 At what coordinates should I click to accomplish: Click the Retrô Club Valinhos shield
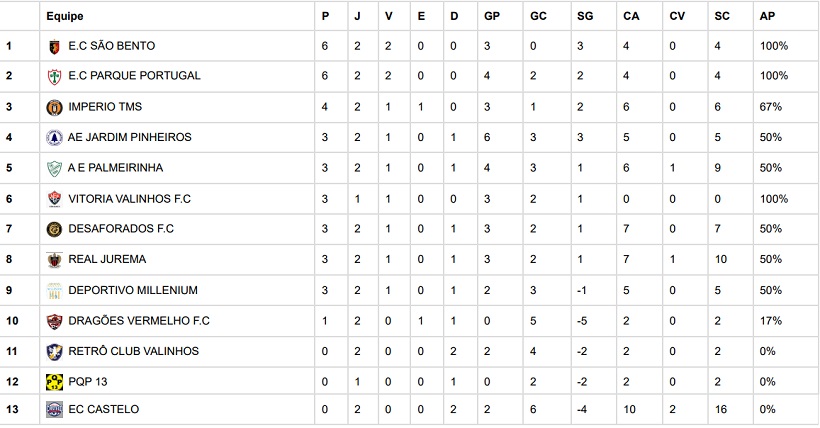coord(54,351)
